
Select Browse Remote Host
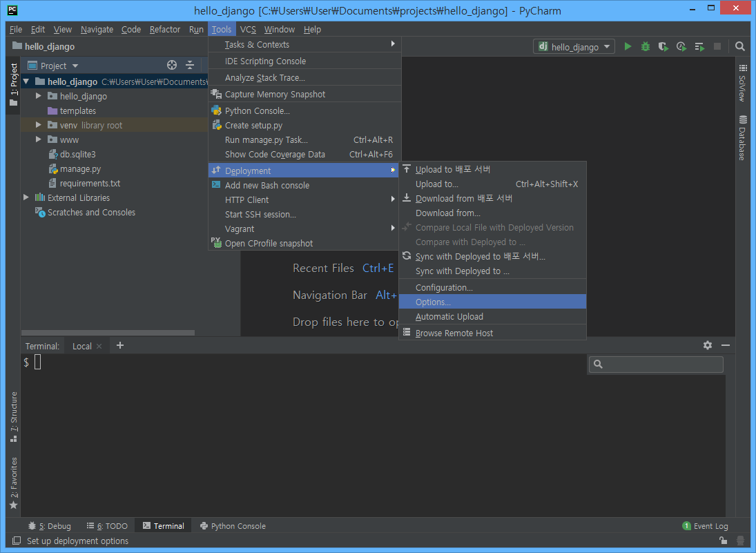(x=492, y=333)
